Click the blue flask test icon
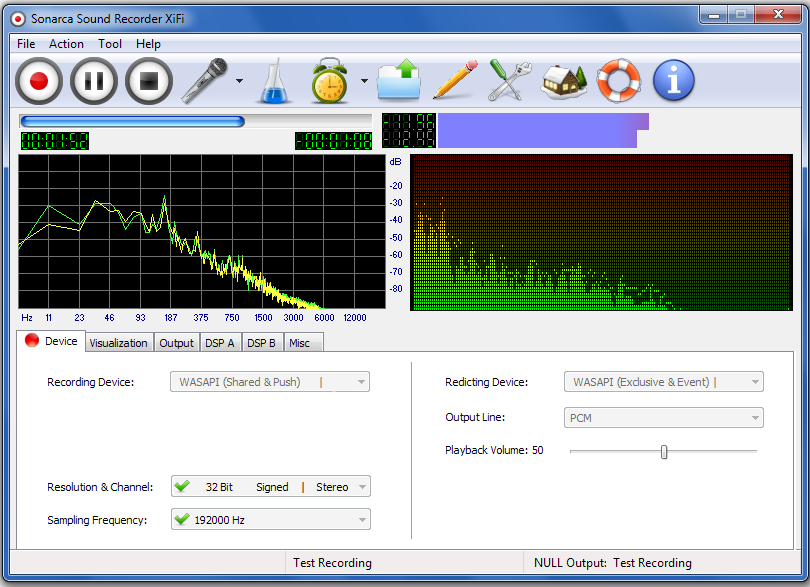The height and width of the screenshot is (587, 810). 274,81
